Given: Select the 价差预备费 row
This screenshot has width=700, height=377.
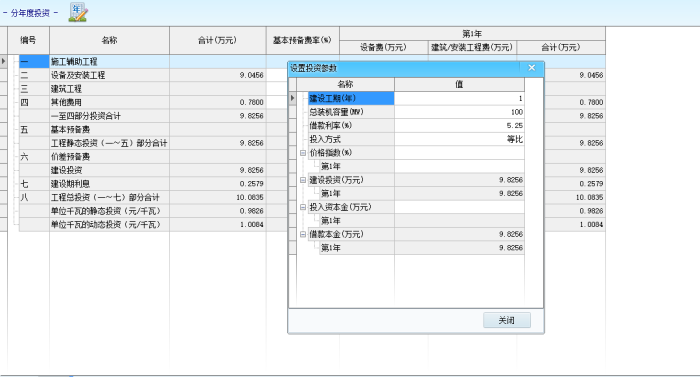Looking at the screenshot, I should tap(109, 157).
